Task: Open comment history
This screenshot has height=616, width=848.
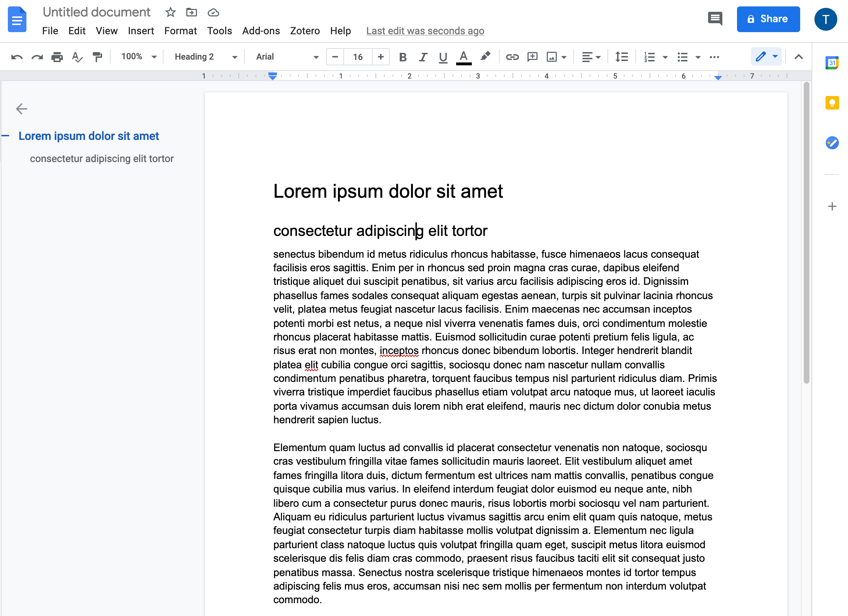Action: pos(715,19)
